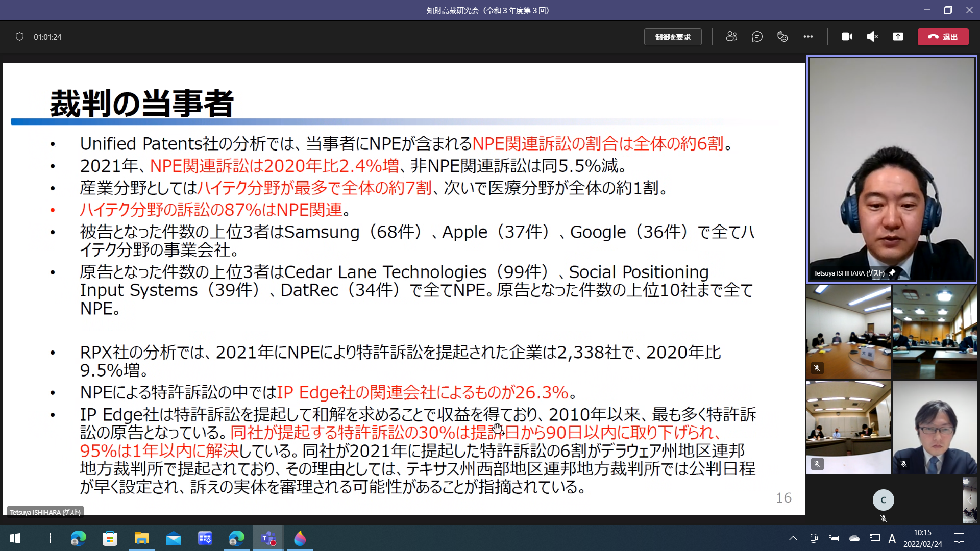Click the muted mic icon on glasses man tile
Viewport: 980px width, 551px height.
pos(903,464)
